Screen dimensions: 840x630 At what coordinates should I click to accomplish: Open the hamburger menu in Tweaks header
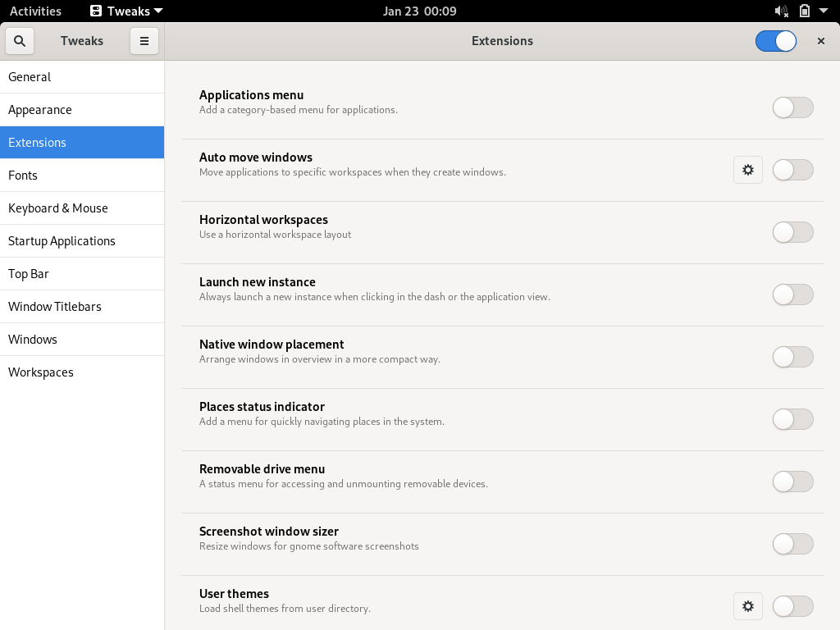pos(144,41)
